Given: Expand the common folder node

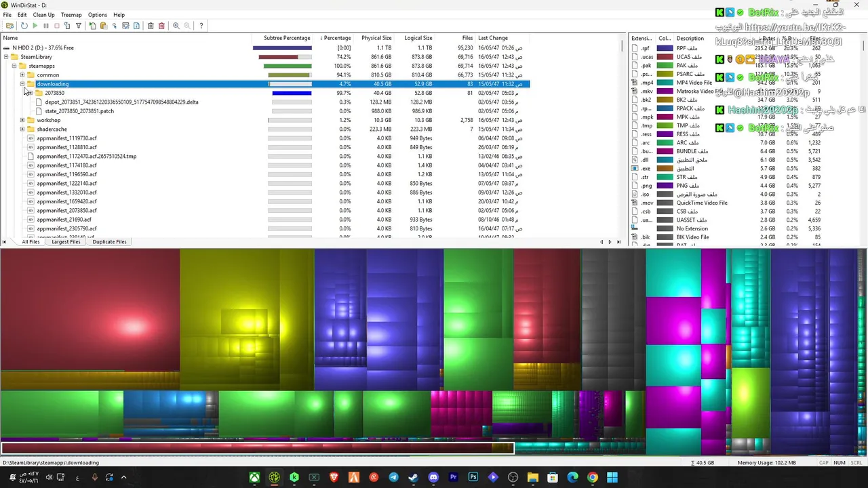Looking at the screenshot, I should coord(22,75).
